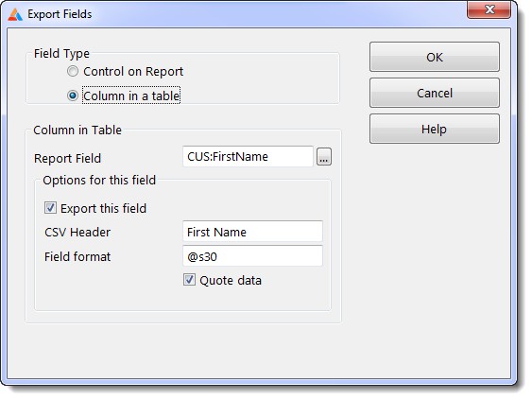Focus the Report Field text box
Viewport: 532px width, 400px height.
(248, 157)
